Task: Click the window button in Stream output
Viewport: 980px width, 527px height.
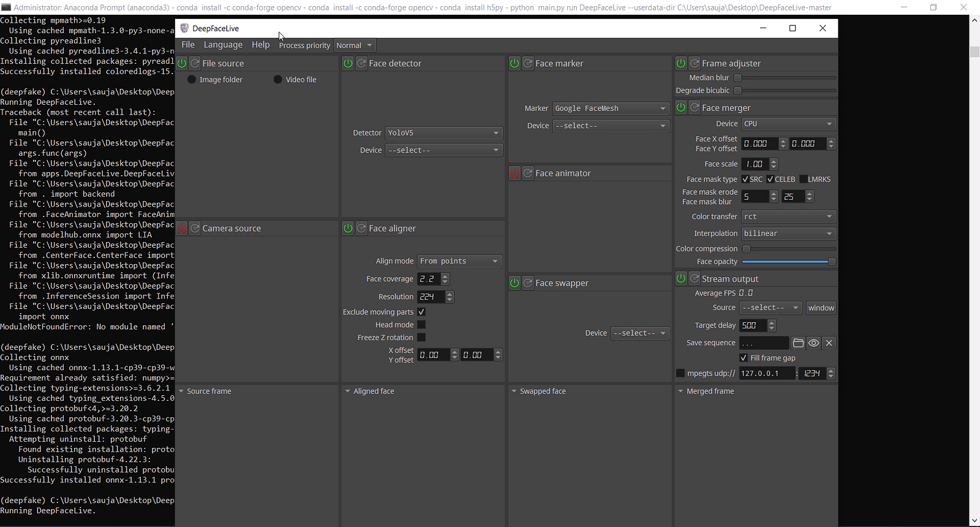Action: (x=821, y=308)
